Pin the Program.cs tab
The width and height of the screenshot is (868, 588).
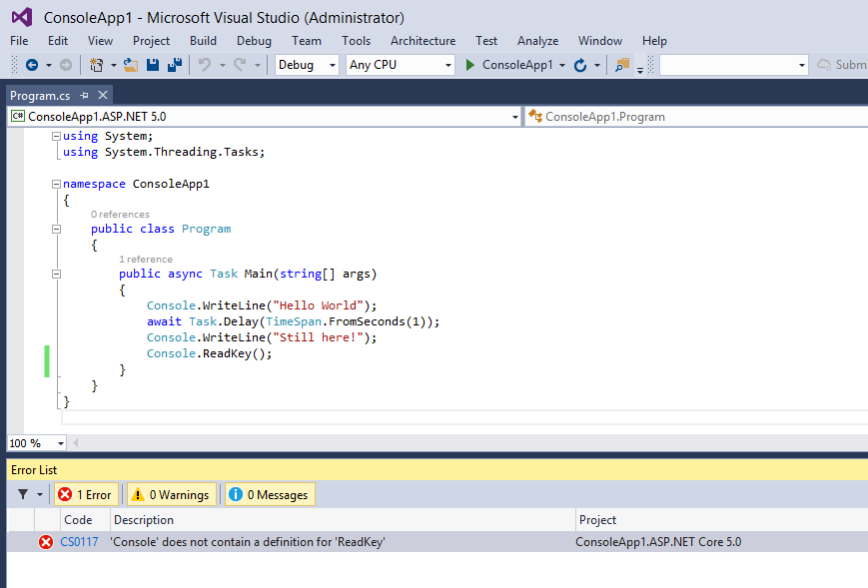[84, 96]
